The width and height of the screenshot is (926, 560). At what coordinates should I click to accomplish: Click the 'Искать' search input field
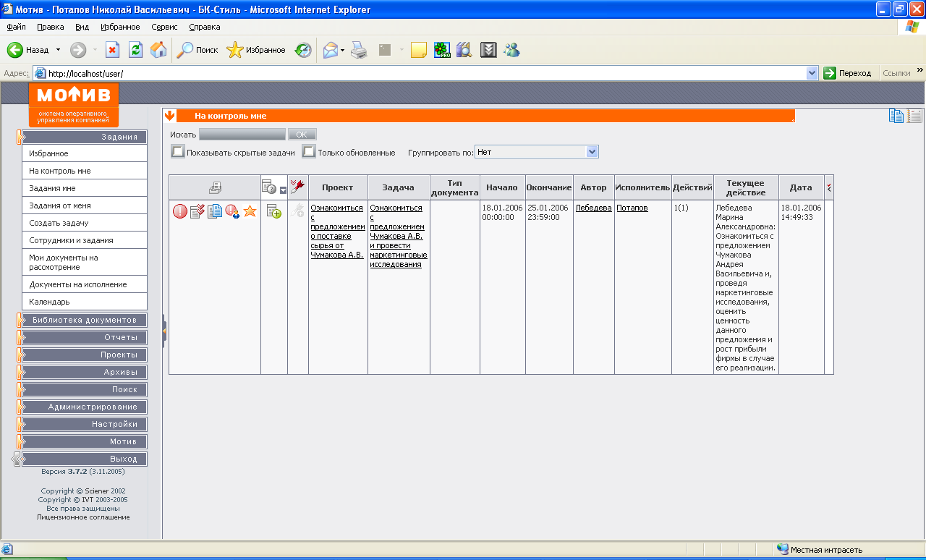[x=242, y=135]
